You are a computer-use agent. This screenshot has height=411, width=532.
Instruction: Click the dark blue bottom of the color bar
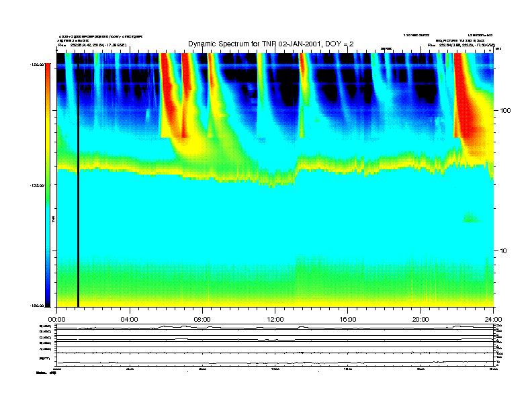pos(48,298)
